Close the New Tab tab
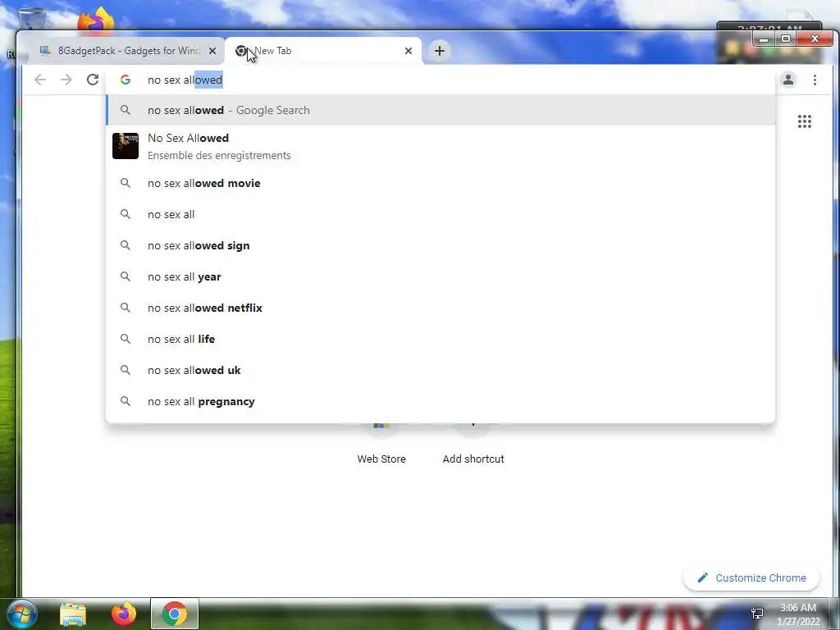This screenshot has width=840, height=630. 409,51
